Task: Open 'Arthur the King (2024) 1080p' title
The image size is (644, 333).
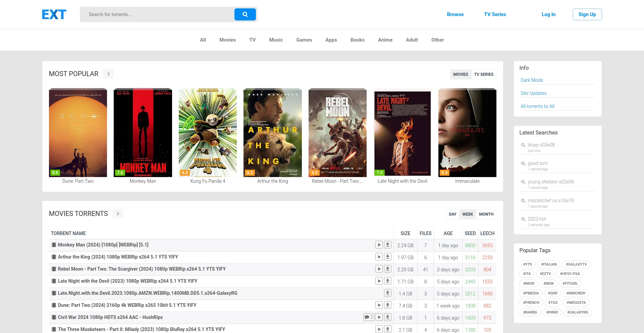Action: pyautogui.click(x=118, y=257)
